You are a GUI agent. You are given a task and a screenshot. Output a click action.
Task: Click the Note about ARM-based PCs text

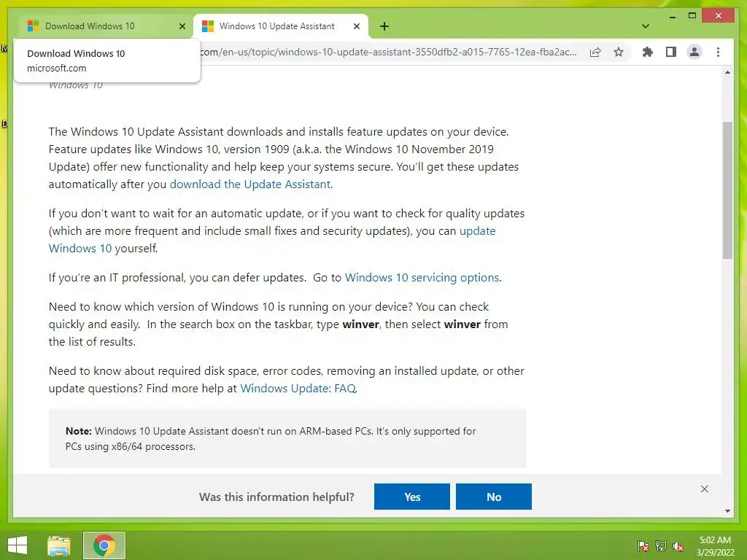(271, 438)
